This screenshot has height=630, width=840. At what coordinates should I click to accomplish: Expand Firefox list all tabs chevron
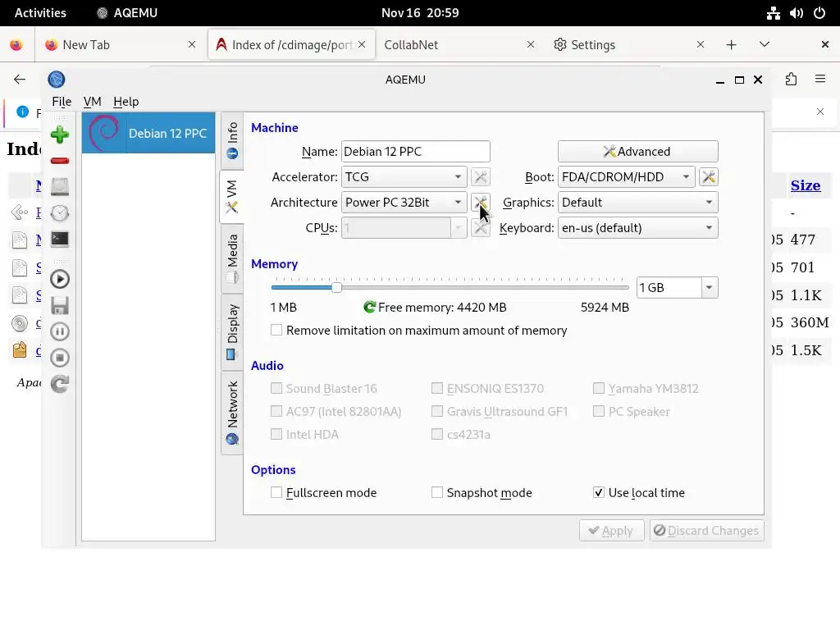tap(765, 44)
